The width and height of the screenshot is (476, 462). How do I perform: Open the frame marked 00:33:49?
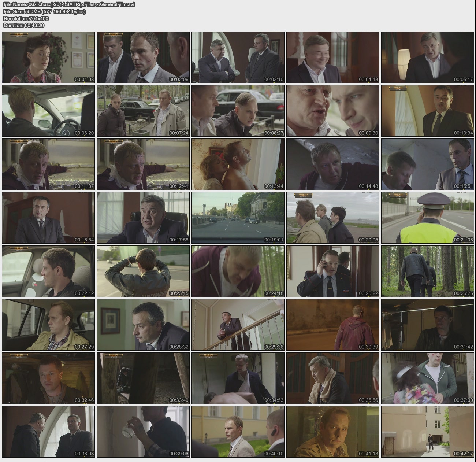point(143,378)
